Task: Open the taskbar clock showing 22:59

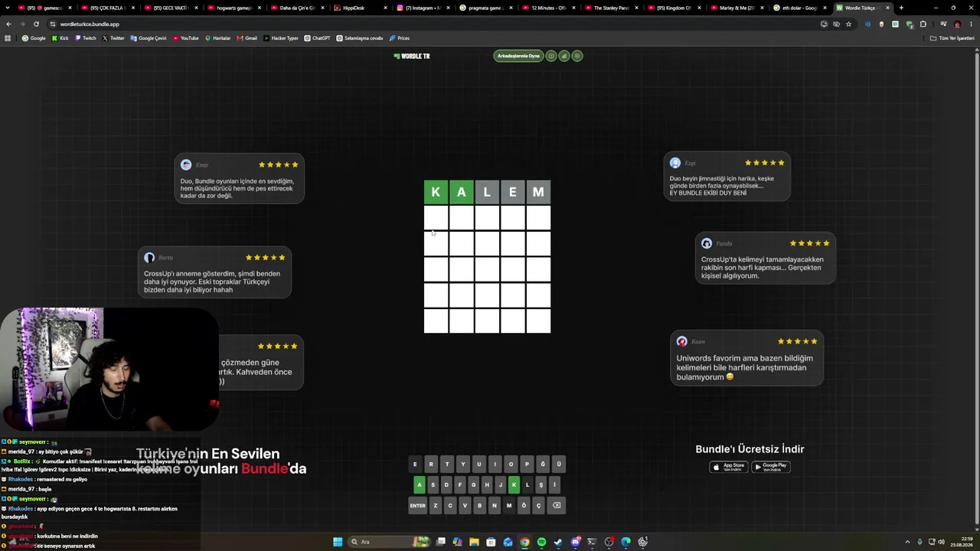Action: pyautogui.click(x=961, y=542)
